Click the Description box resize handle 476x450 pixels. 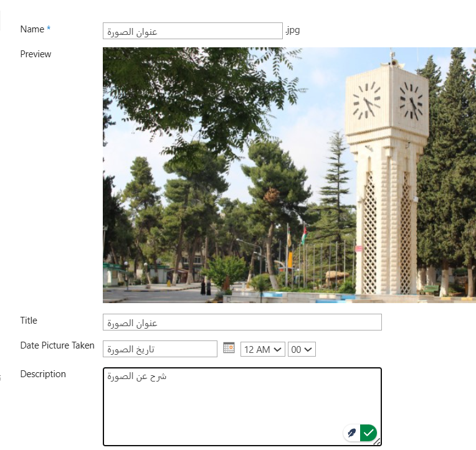378,442
